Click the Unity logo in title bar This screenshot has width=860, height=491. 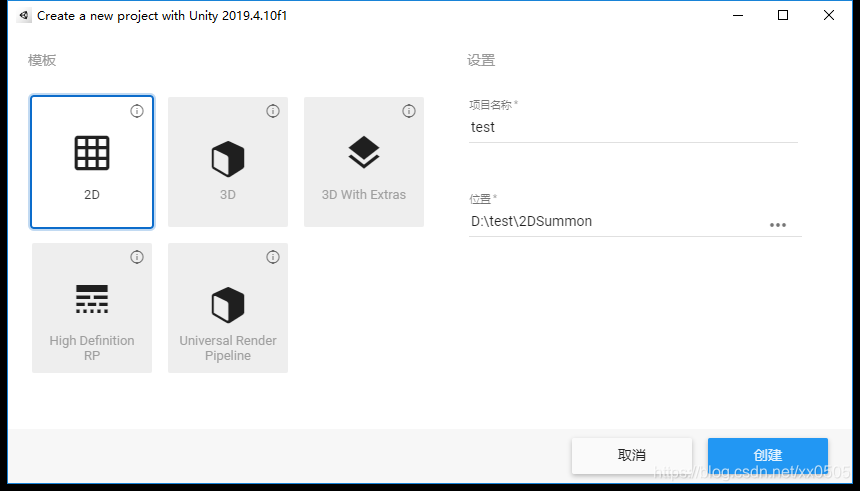click(x=24, y=15)
